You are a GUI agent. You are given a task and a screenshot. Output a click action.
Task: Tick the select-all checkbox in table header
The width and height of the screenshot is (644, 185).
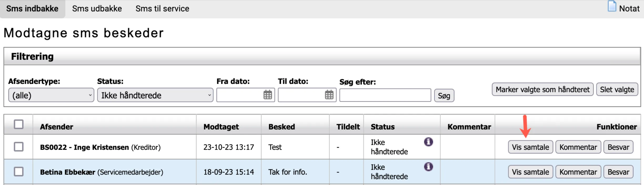click(x=19, y=124)
